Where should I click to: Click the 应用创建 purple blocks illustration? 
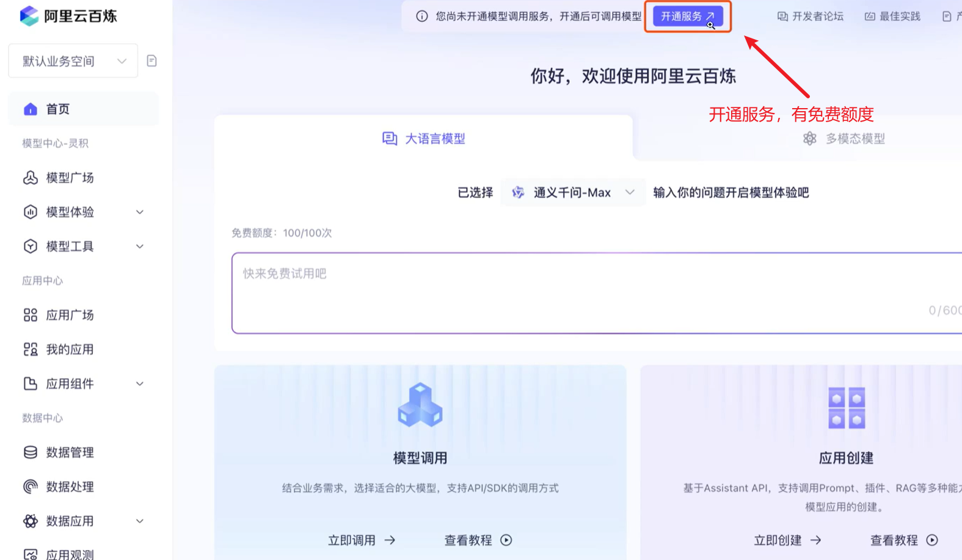[847, 407]
